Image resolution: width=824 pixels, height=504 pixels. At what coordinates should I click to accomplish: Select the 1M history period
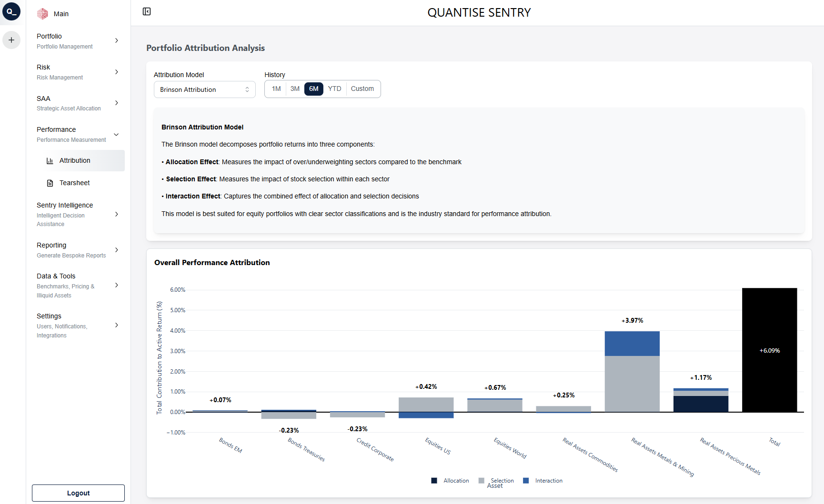point(275,89)
